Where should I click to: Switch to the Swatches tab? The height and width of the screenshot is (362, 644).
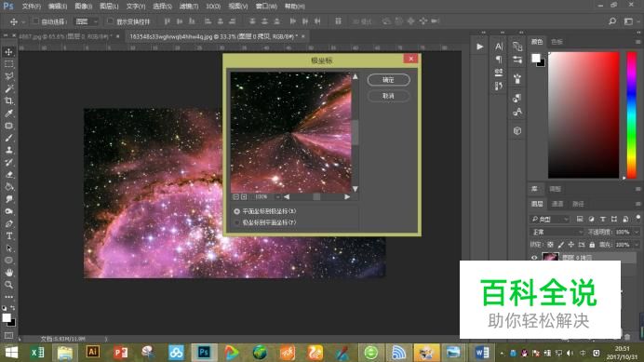(x=557, y=42)
